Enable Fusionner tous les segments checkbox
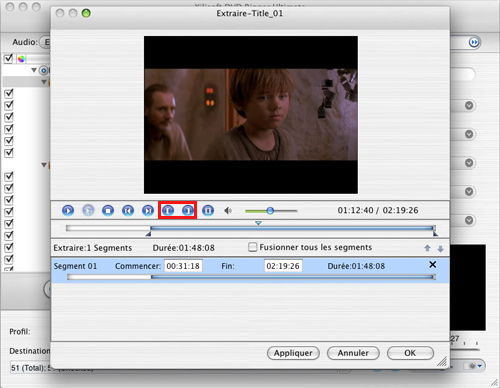Viewport: 500px width, 388px height. coord(253,247)
